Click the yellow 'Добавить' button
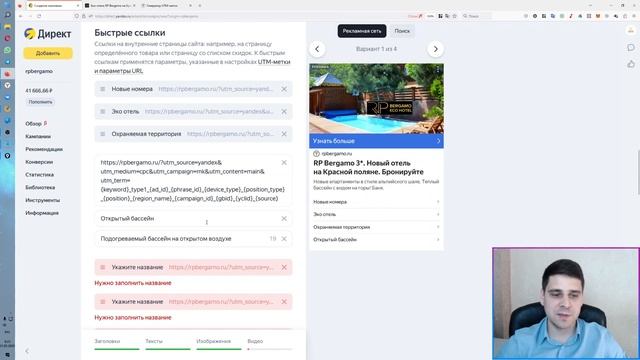The image size is (640, 360). [x=48, y=53]
